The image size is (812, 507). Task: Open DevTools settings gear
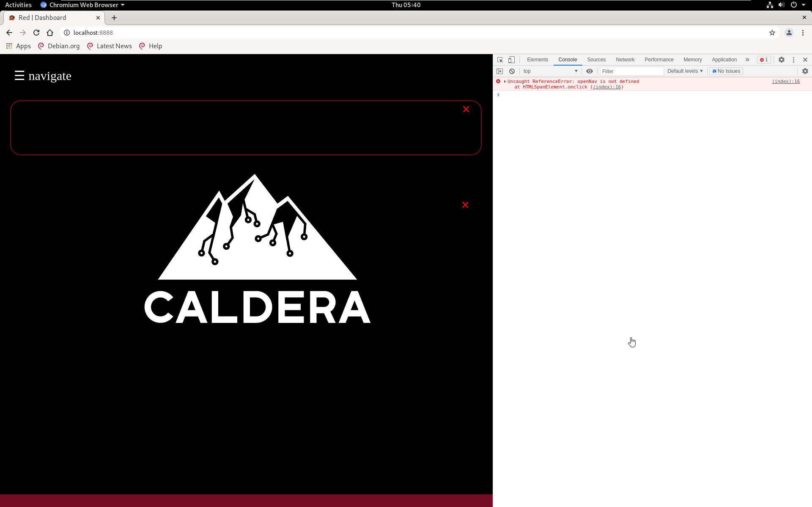pos(782,60)
